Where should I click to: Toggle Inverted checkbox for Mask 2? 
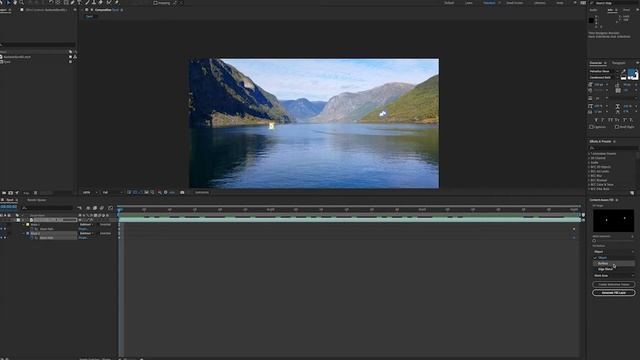[105, 233]
